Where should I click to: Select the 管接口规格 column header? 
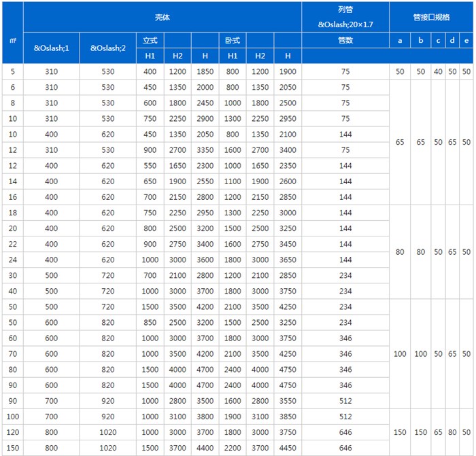click(431, 16)
